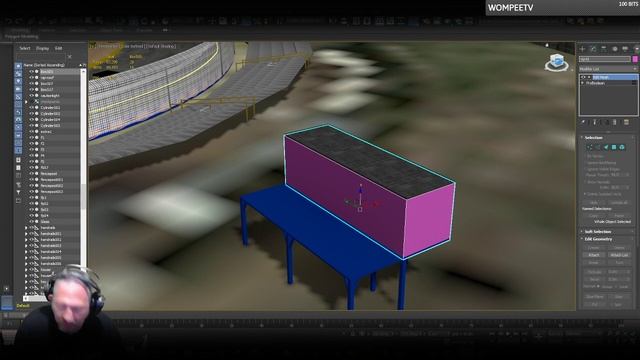The width and height of the screenshot is (640, 360).
Task: Click the Attach List button
Action: 619,255
